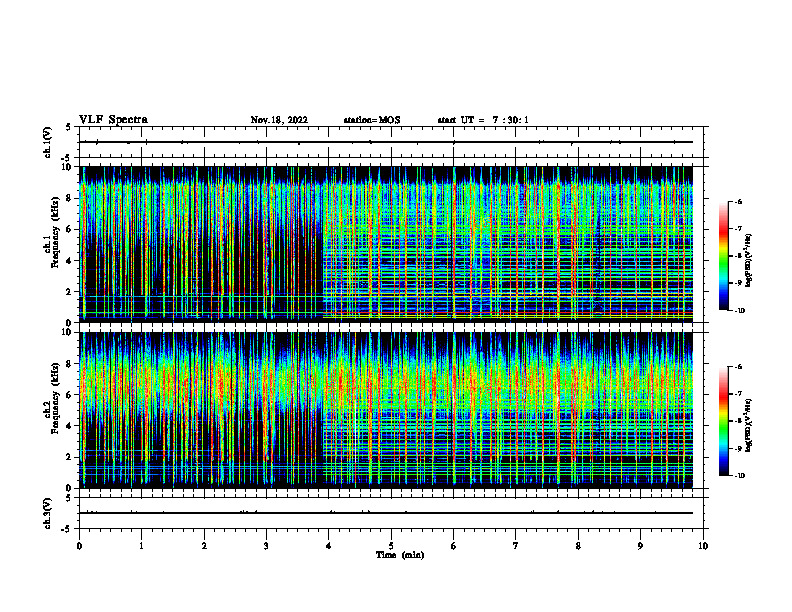Click tick label "1" on the Time axis

(x=141, y=546)
